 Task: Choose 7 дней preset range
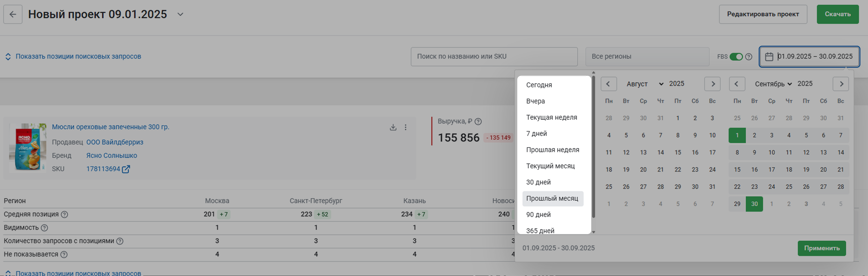(x=536, y=134)
